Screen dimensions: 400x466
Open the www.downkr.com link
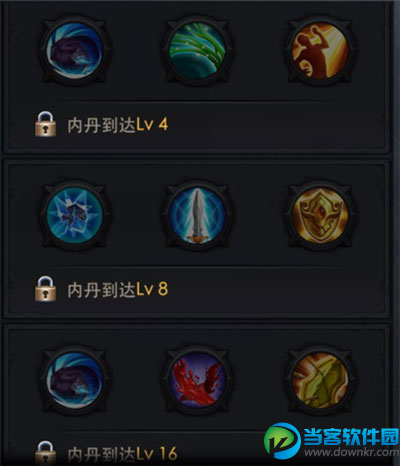351,453
